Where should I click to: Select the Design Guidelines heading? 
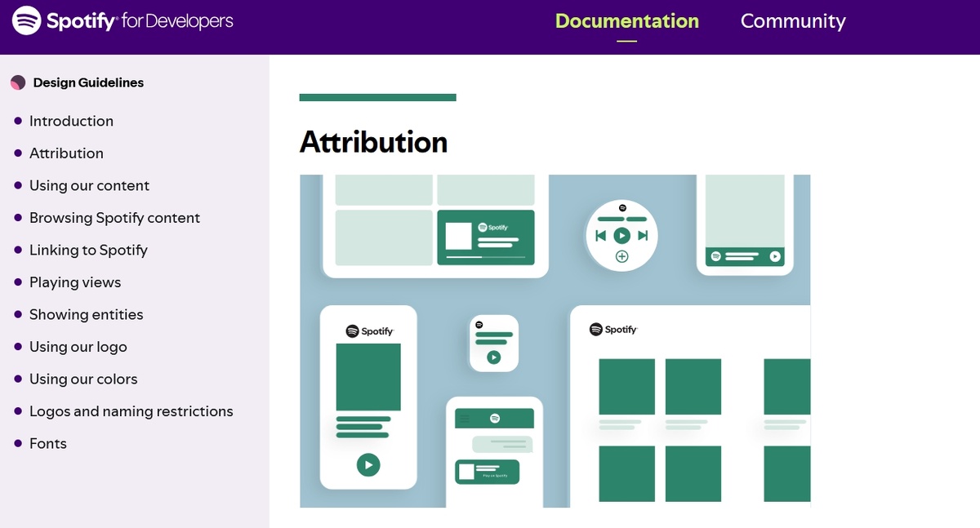(x=88, y=82)
